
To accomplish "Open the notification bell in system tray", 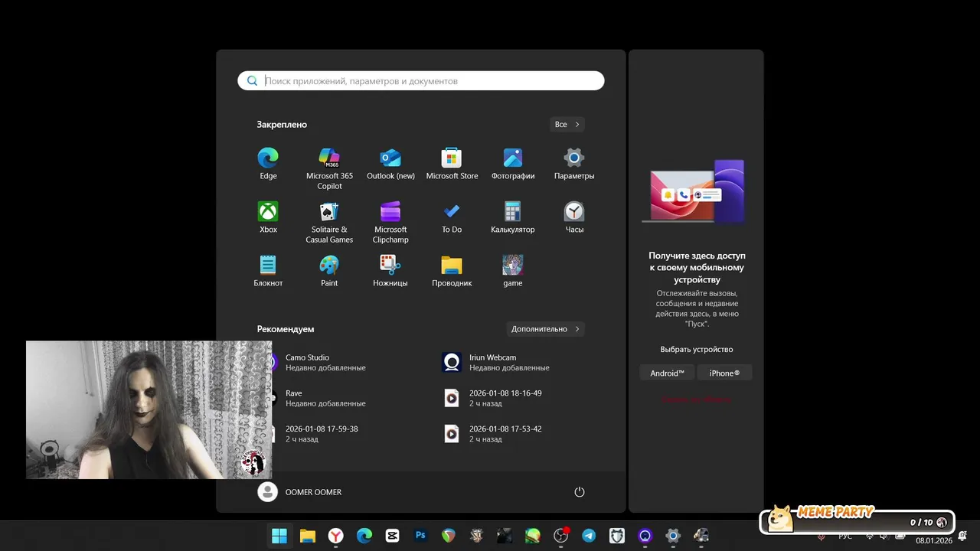I will pos(962,536).
